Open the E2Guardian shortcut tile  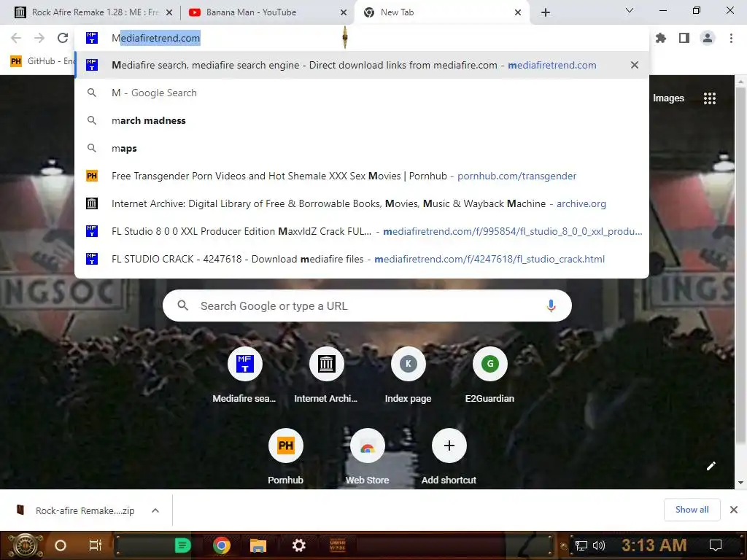coord(489,376)
